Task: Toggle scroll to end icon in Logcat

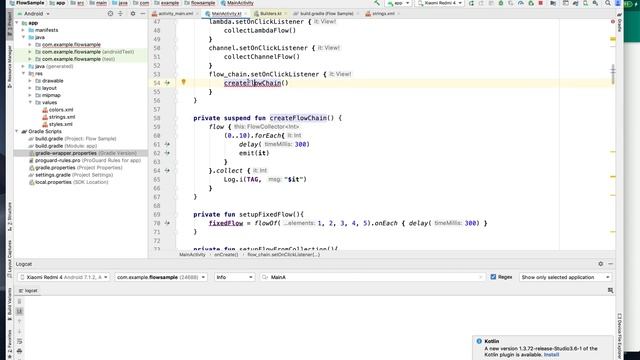Action: coord(19,311)
